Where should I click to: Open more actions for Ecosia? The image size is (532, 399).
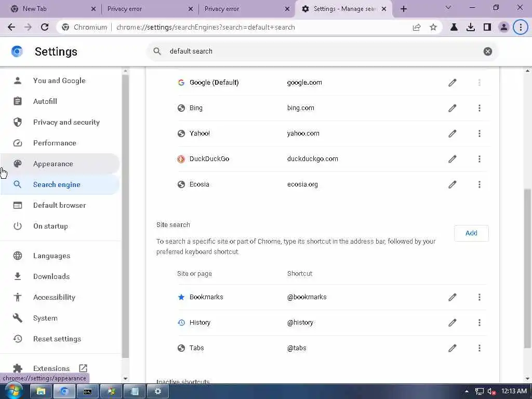click(x=479, y=184)
